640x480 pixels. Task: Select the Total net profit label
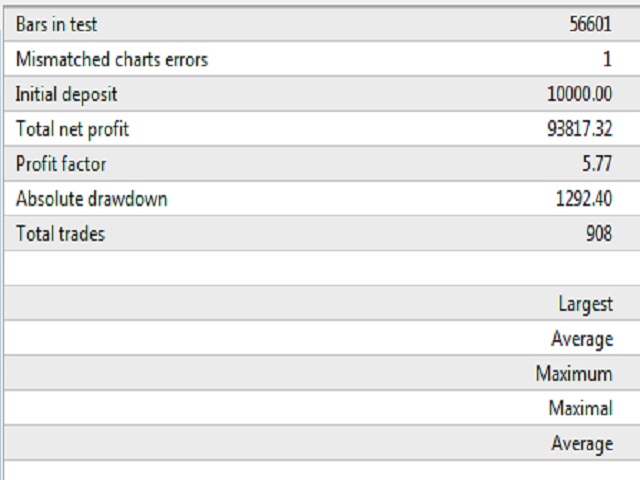[72, 129]
